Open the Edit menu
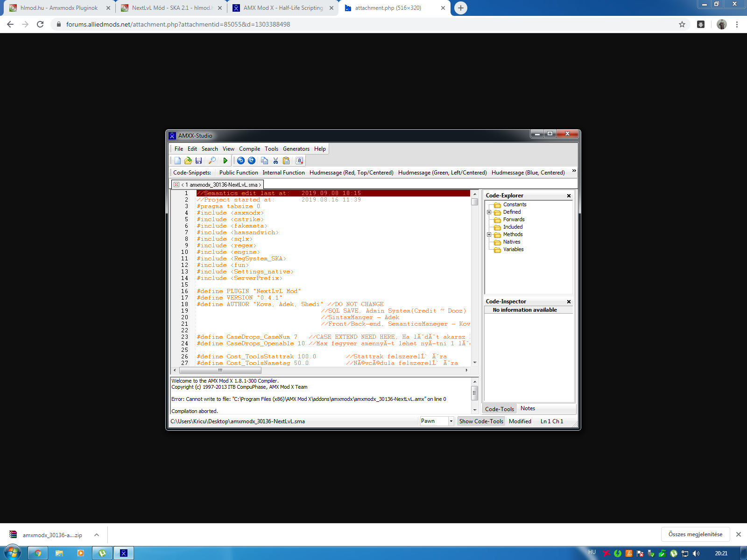Viewport: 747px width, 560px height. (x=192, y=149)
